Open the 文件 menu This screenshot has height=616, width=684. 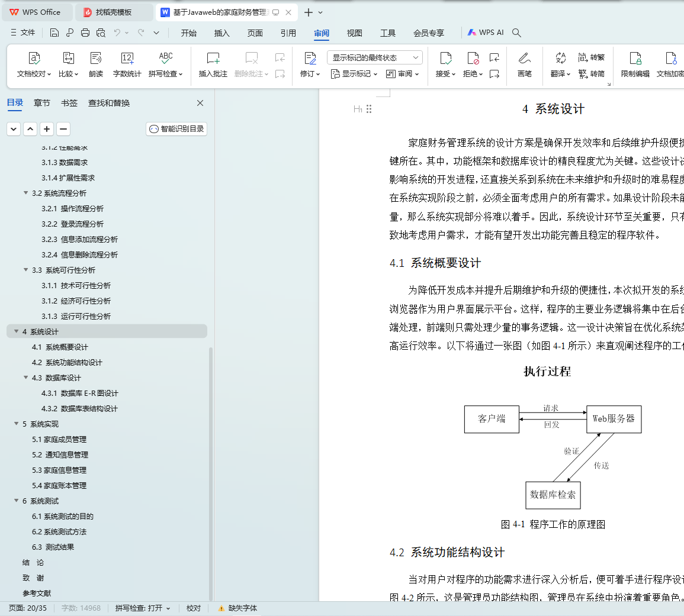pos(23,33)
